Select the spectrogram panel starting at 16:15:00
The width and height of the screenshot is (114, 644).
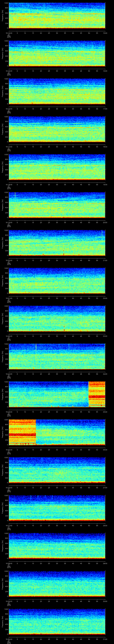(57, 54)
